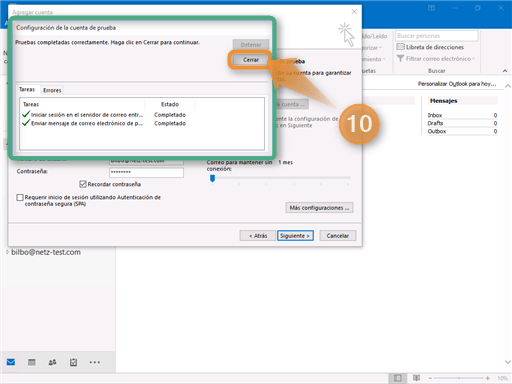512x384 pixels.
Task: Click the Tareas column header
Action: pyautogui.click(x=31, y=104)
